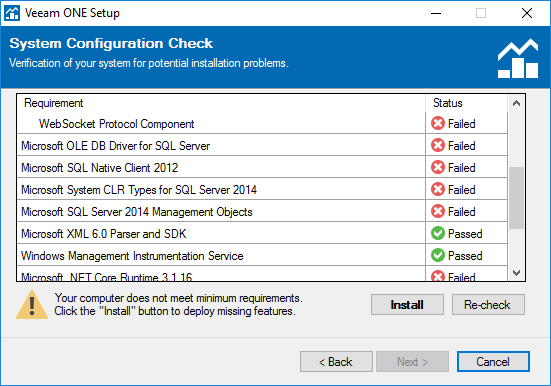Select the Requirement column header
The image size is (551, 386).
click(x=221, y=103)
